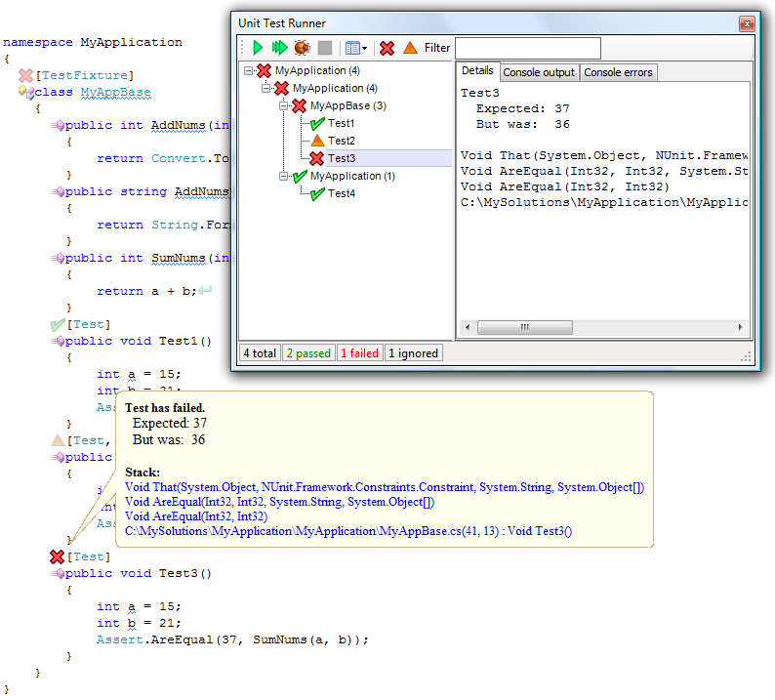This screenshot has height=700, width=775.
Task: Select Test4 in the test tree
Action: (x=341, y=194)
